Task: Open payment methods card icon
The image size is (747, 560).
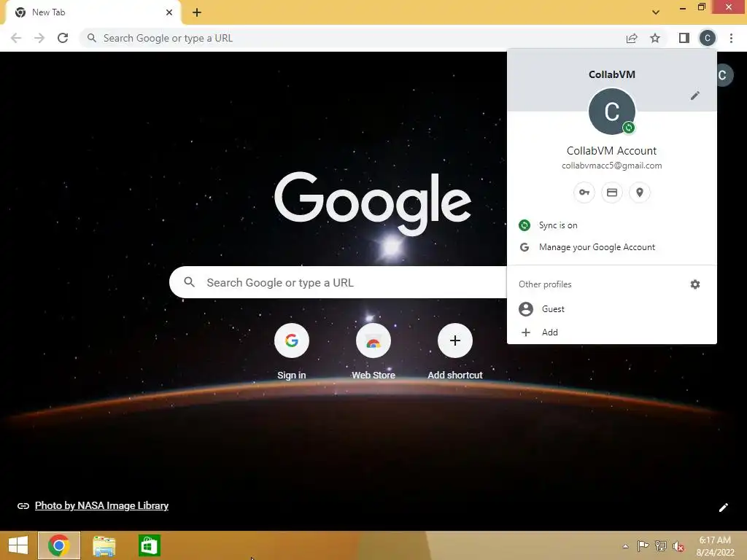Action: pos(612,192)
